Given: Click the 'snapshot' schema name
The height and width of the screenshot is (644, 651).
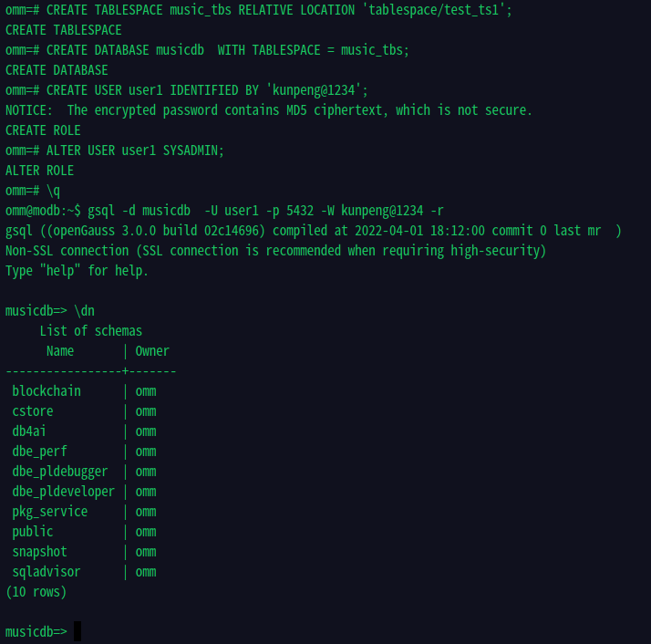Looking at the screenshot, I should (39, 552).
